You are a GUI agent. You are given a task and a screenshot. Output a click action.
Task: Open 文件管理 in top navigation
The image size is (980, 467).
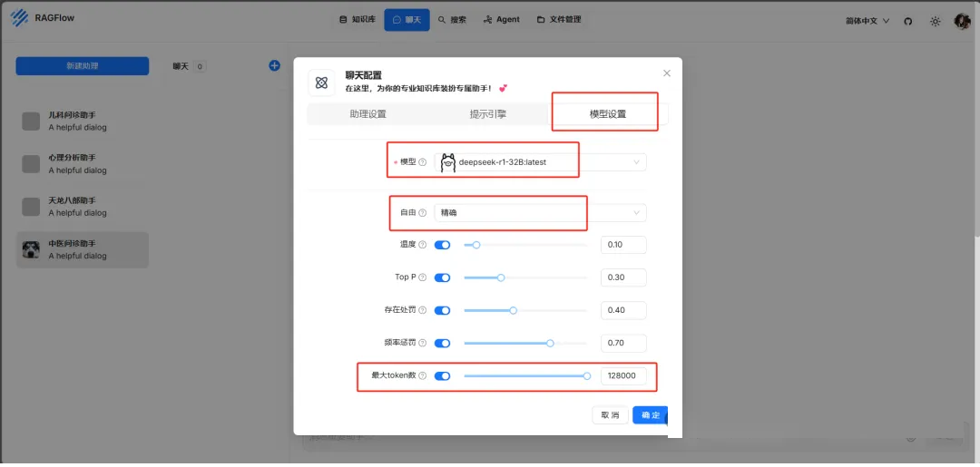[559, 20]
